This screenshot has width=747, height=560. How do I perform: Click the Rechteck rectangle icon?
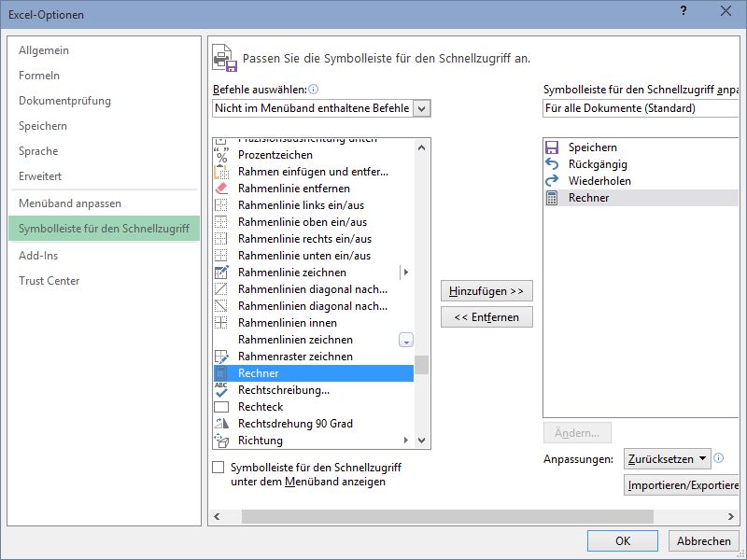pos(221,407)
